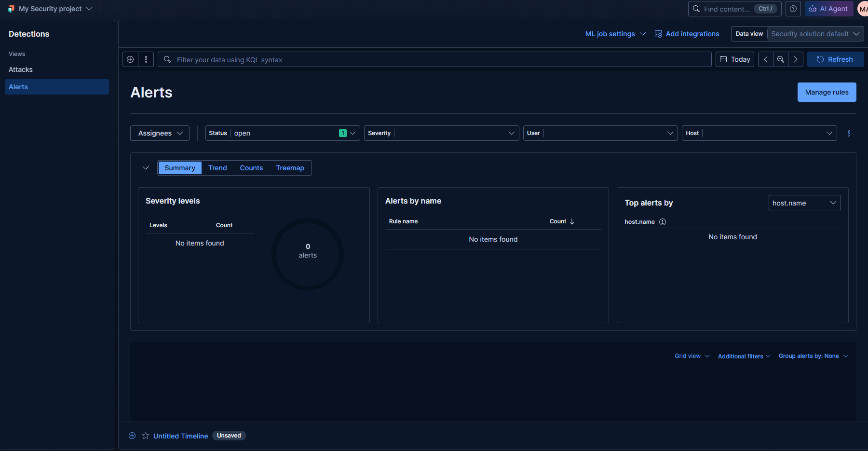The width and height of the screenshot is (868, 451).
Task: Refresh the alerts data
Action: (835, 59)
